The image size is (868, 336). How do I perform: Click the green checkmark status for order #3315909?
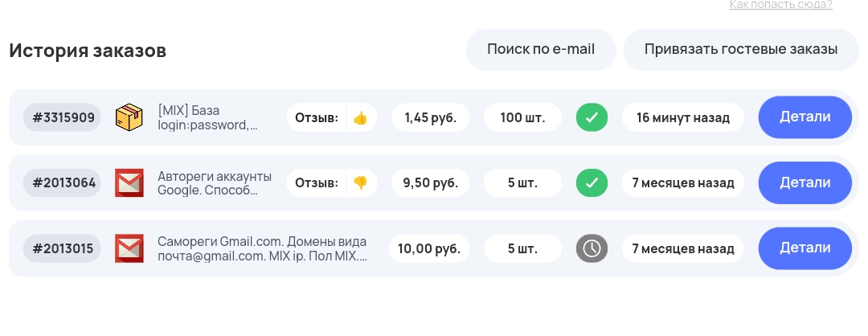coord(592,118)
